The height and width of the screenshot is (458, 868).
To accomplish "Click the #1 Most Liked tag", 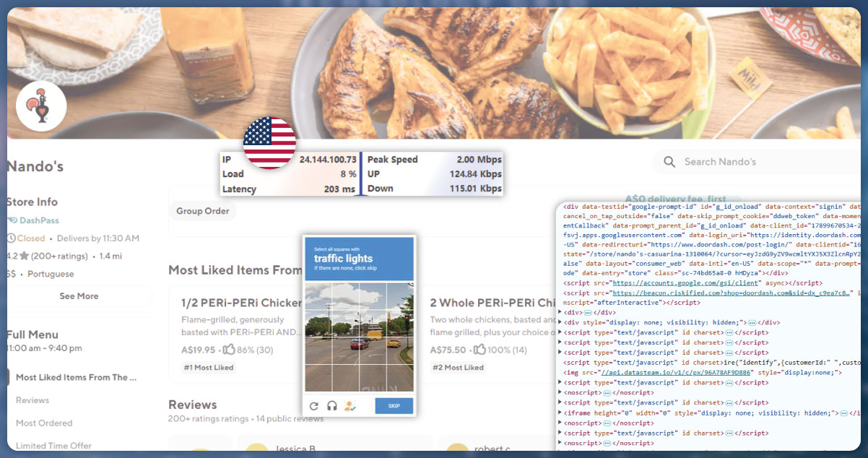I will 208,368.
